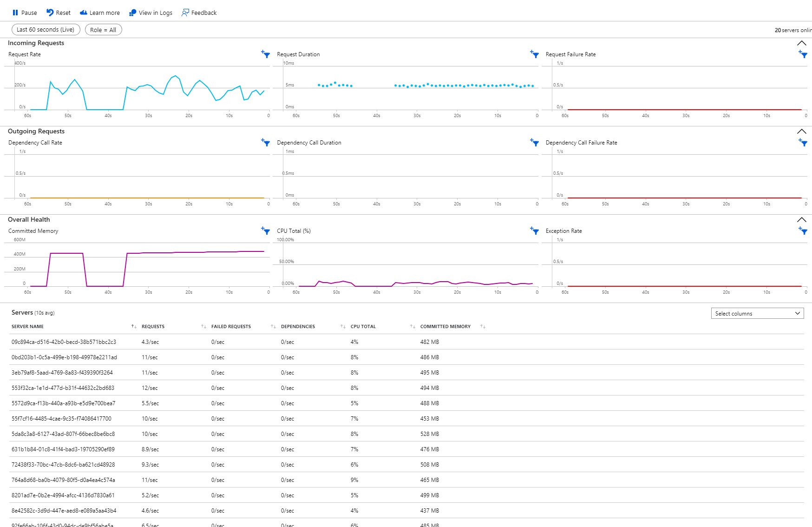
Task: Click the Learn more cloud icon
Action: point(84,13)
